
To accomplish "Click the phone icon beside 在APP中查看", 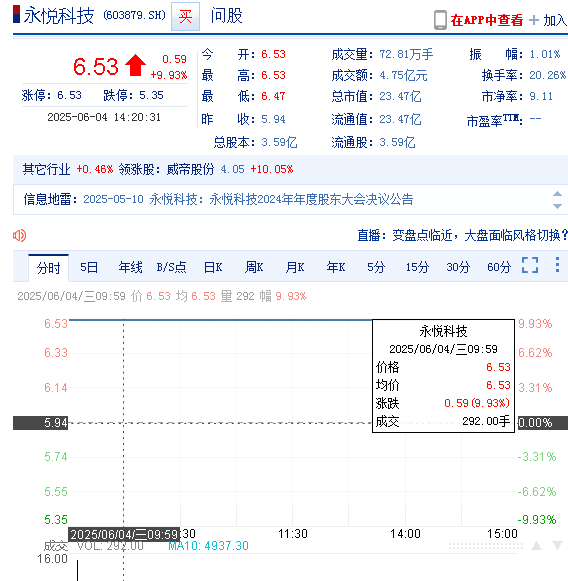I will 440,20.
